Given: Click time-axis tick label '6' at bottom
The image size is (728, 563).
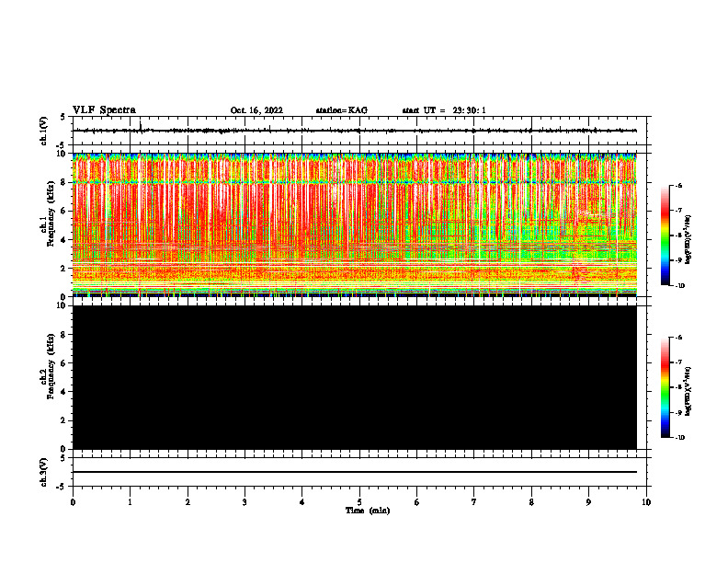Looking at the screenshot, I should pos(417,502).
